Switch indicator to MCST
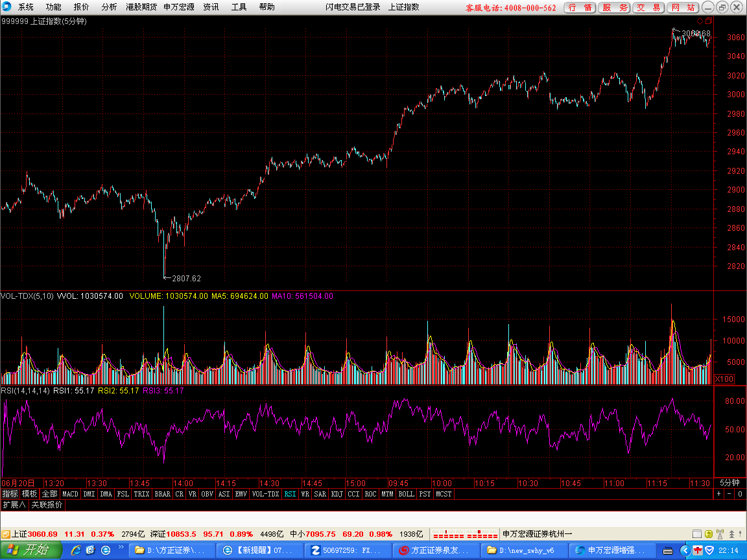 444,494
